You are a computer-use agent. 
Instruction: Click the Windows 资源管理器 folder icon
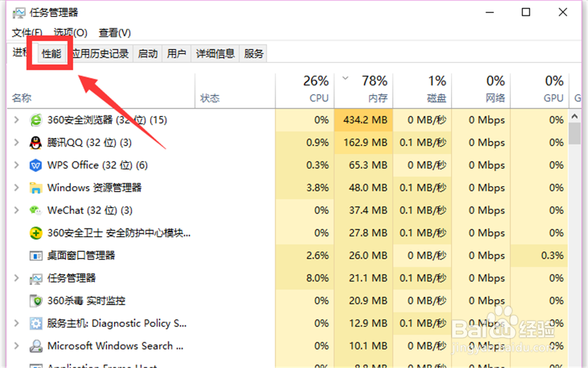[x=36, y=188]
